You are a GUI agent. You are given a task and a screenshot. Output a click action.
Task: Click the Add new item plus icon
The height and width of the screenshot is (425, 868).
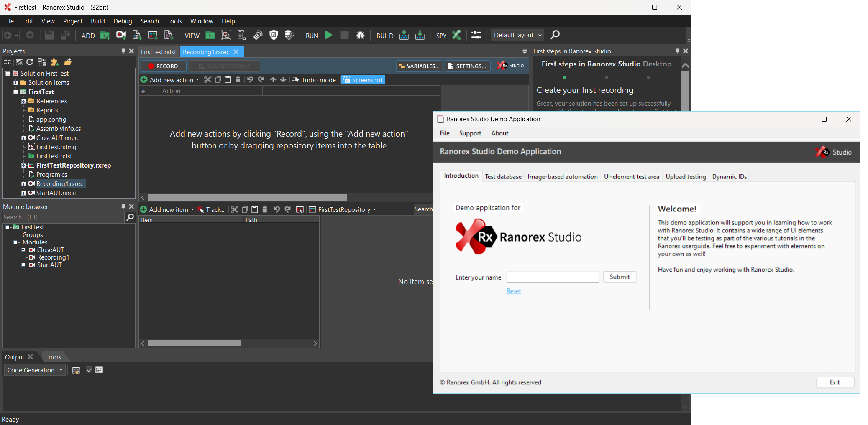click(143, 209)
